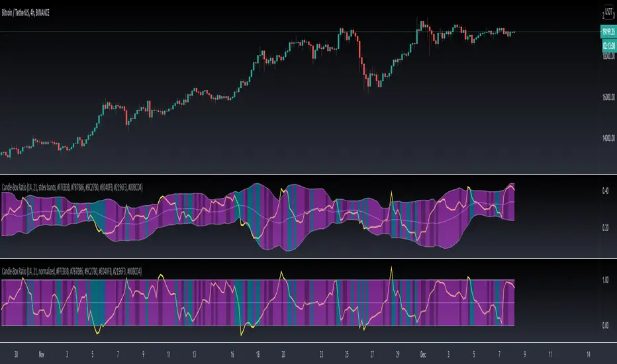Click the 27 date on time axis
The height and width of the screenshot is (364, 617).
[x=372, y=355]
